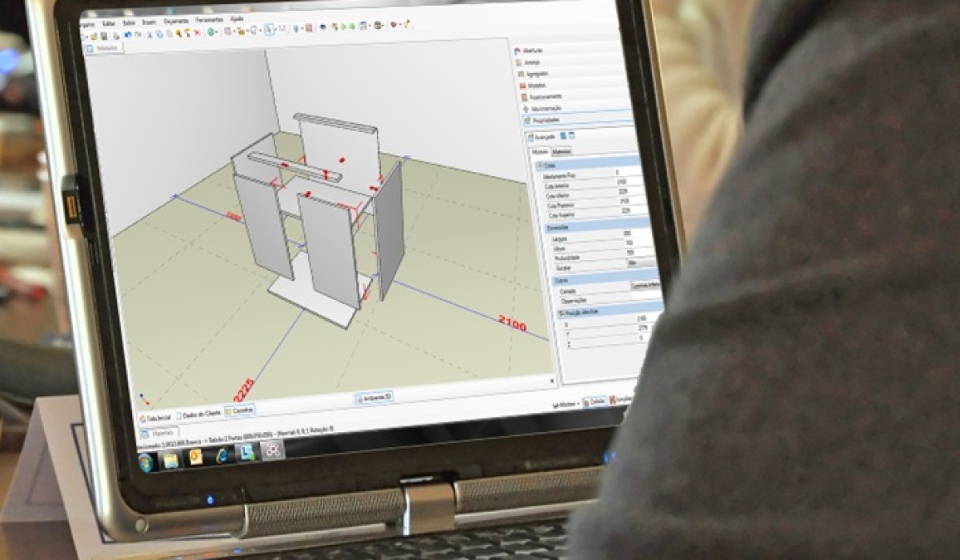Click the save diskette toolbar icon
Viewport: 960px width, 560px height.
pos(104,36)
